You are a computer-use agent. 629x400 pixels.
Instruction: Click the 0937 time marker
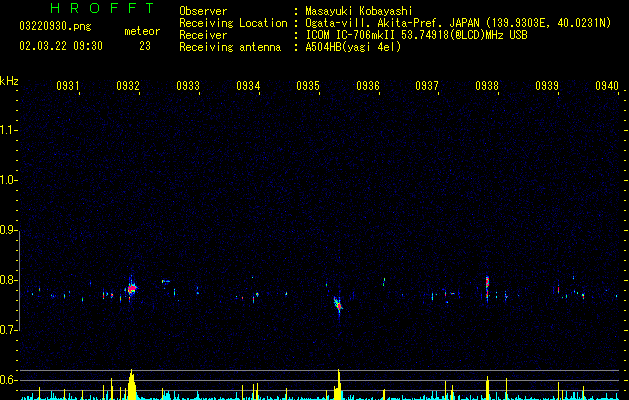click(427, 86)
